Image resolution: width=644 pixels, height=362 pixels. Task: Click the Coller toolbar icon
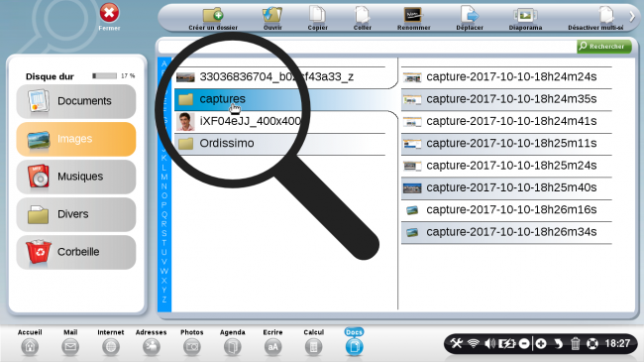pyautogui.click(x=363, y=15)
